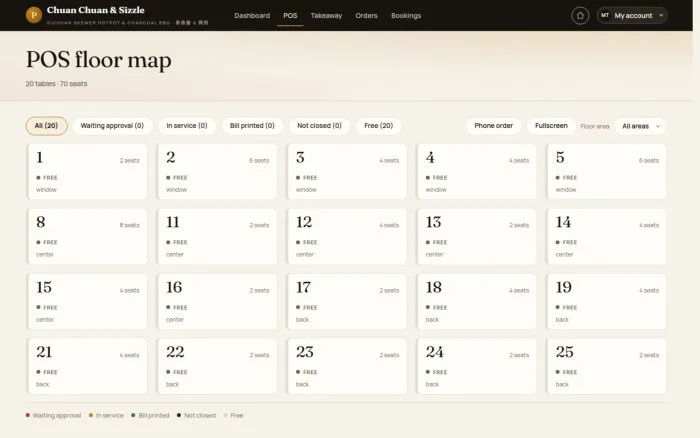
Task: Select table 19 card
Action: [x=606, y=301]
